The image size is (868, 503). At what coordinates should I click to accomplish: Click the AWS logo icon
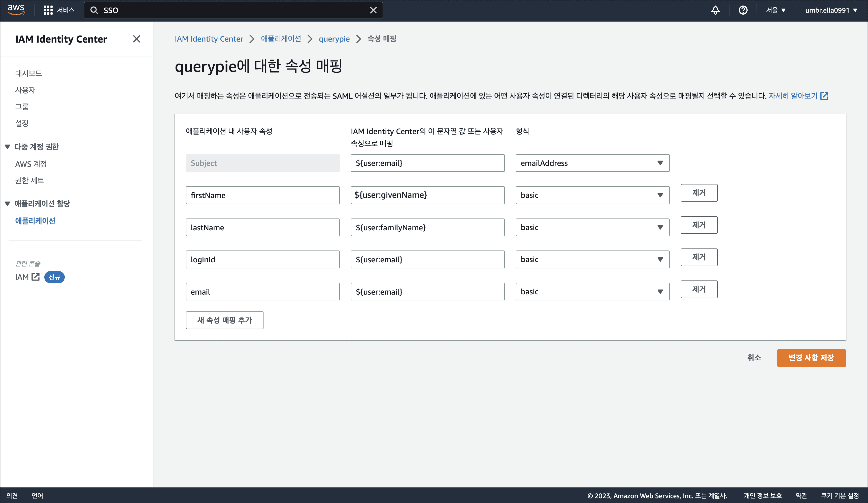[x=16, y=10]
